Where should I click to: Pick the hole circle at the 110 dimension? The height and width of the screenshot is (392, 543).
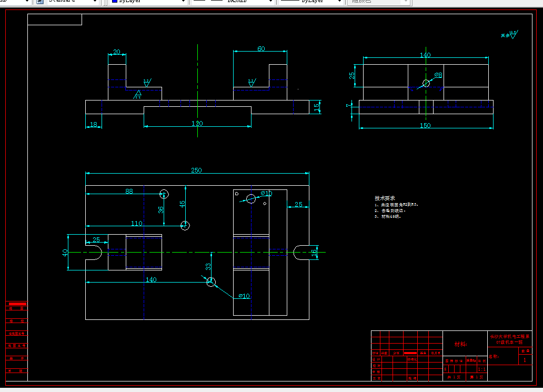(185, 226)
